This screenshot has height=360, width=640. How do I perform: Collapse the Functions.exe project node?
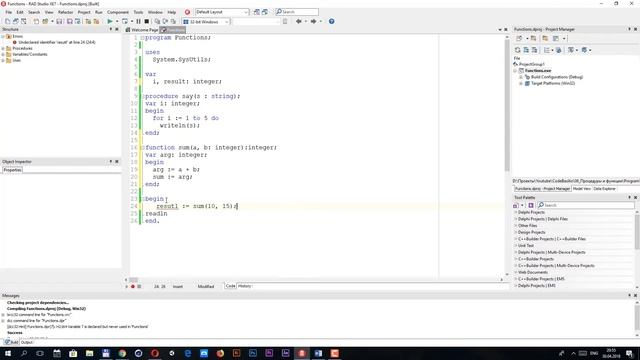(x=515, y=71)
